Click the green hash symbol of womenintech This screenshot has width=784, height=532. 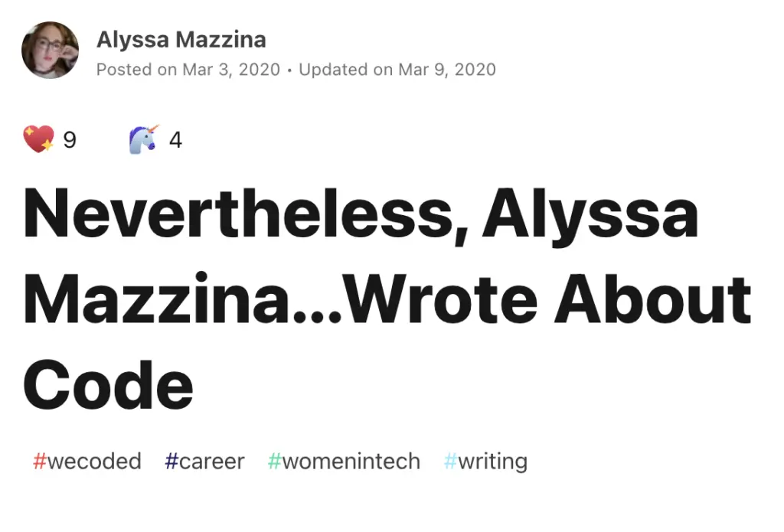pyautogui.click(x=275, y=461)
